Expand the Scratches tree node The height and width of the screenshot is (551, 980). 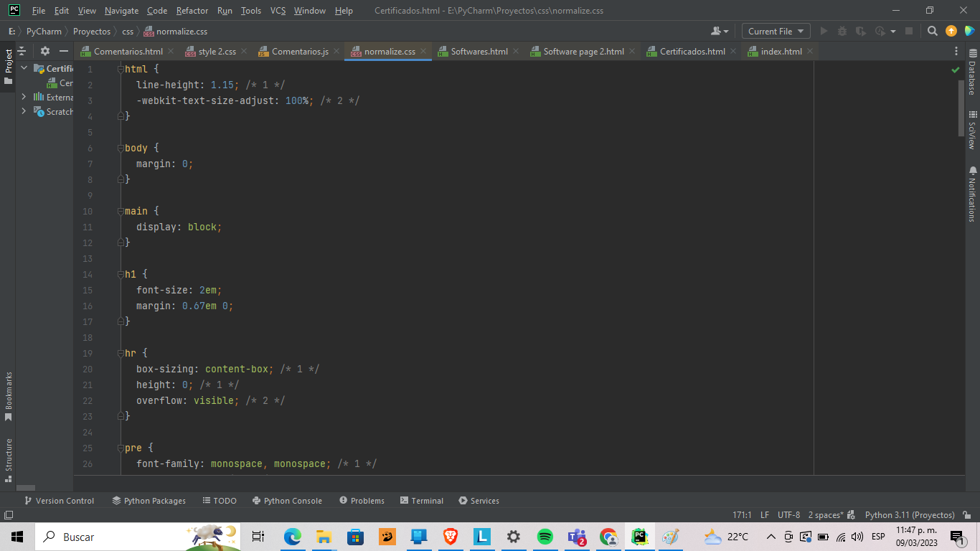[x=24, y=111]
